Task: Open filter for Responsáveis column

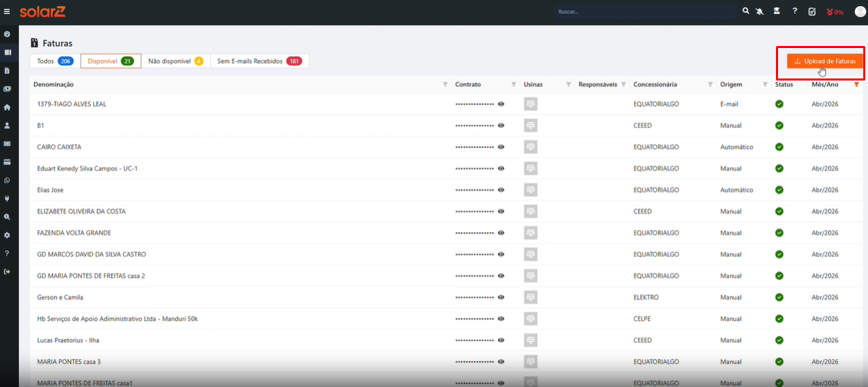Action: (x=623, y=85)
